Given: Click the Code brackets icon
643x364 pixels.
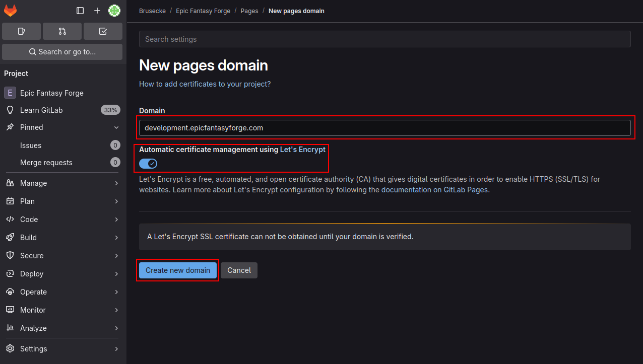Looking at the screenshot, I should [10, 220].
